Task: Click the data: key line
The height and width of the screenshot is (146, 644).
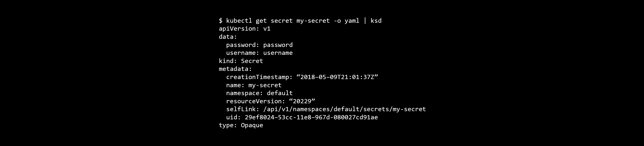Action: tap(228, 37)
